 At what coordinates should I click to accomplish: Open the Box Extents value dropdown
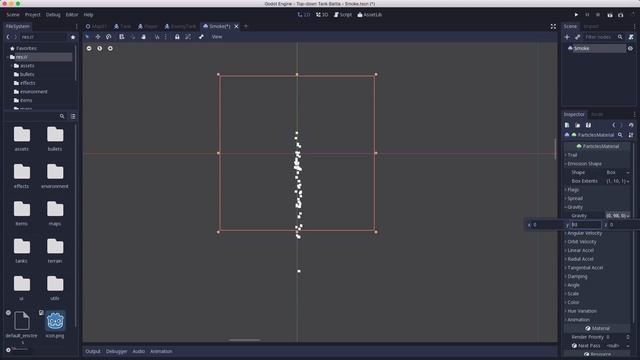[618, 181]
